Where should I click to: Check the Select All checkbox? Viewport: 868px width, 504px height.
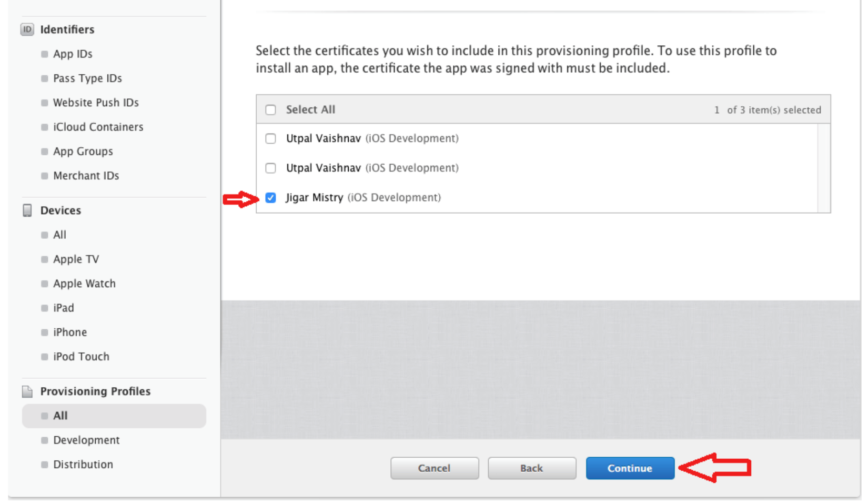coord(270,110)
